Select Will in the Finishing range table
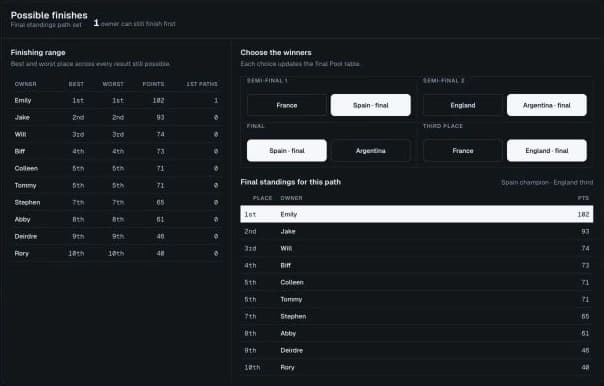 click(116, 134)
